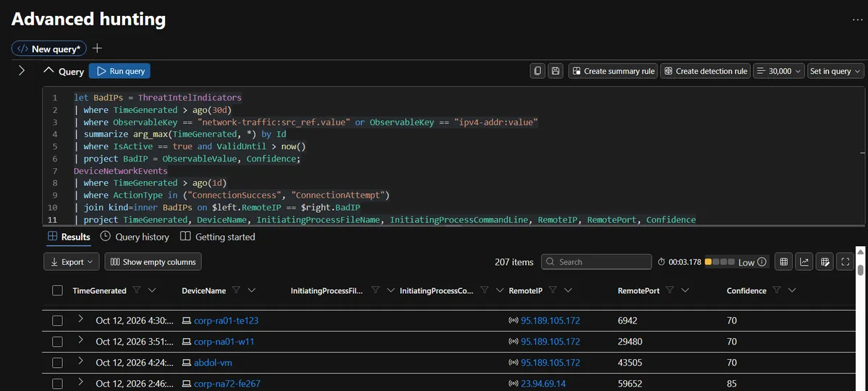Switch results to the chart view icon
The image size is (868, 391).
point(804,262)
